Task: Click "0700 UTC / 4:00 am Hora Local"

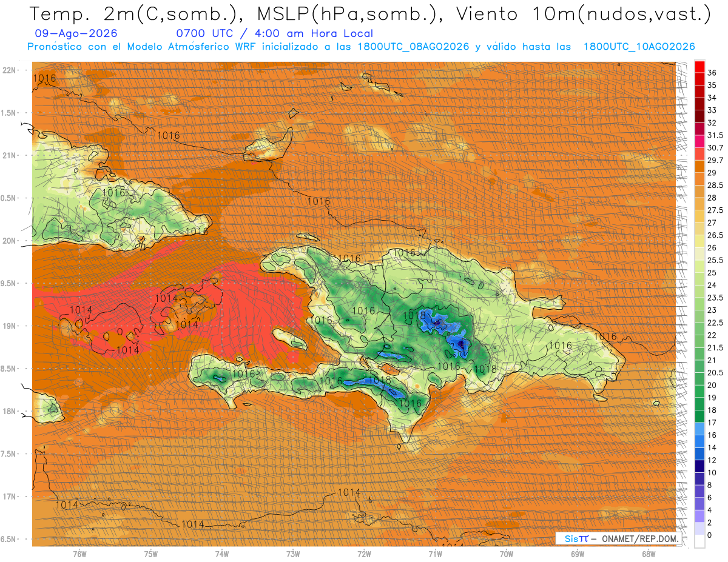Action: pyautogui.click(x=274, y=34)
